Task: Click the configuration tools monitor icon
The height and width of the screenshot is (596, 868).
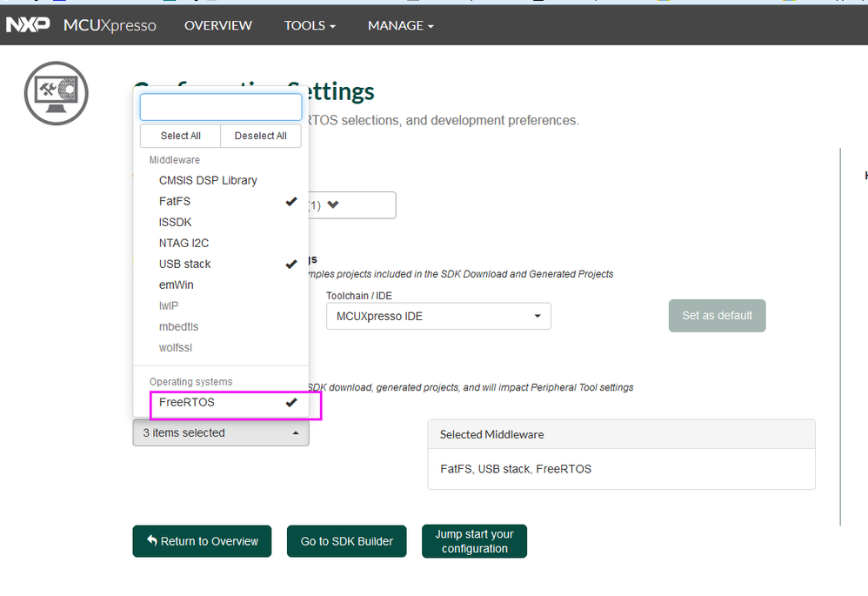Action: coord(57,93)
